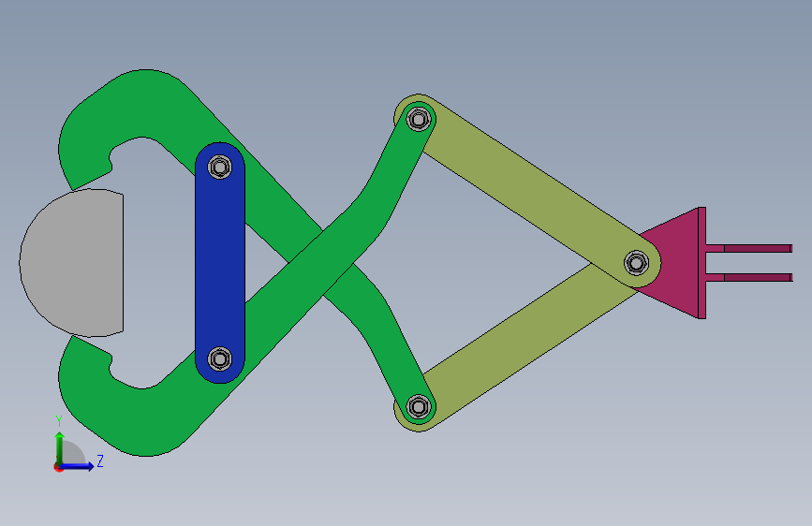Click the blue Z axis arrow

[x=77, y=466]
